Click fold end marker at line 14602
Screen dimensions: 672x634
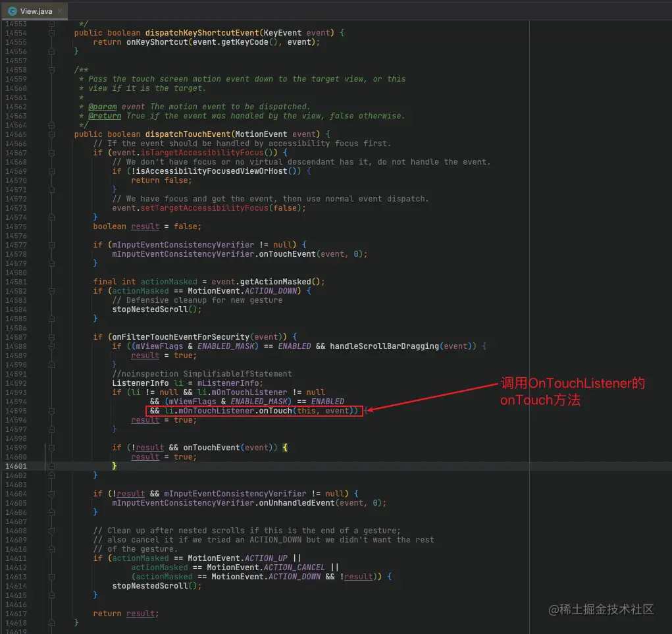pos(51,475)
